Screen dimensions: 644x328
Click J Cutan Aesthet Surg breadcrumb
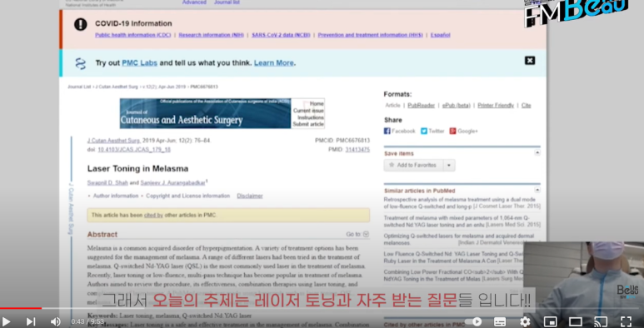point(117,87)
